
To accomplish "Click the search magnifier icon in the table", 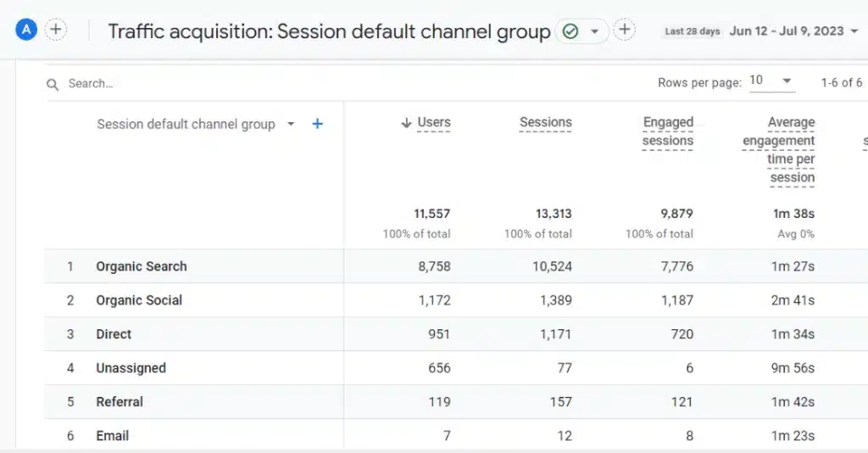I will pyautogui.click(x=53, y=84).
